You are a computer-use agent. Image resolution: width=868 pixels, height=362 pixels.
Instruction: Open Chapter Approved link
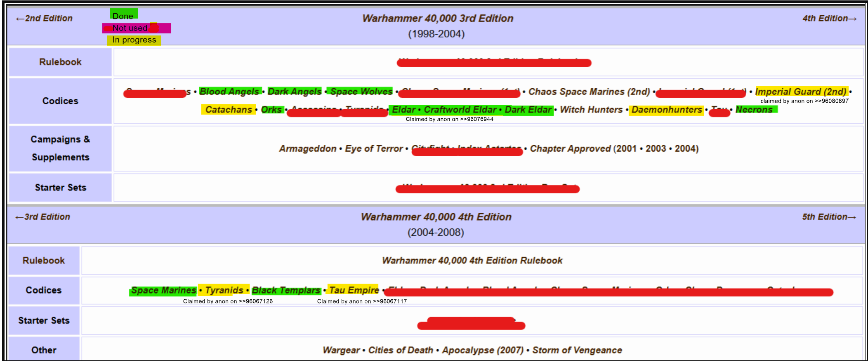pyautogui.click(x=570, y=148)
